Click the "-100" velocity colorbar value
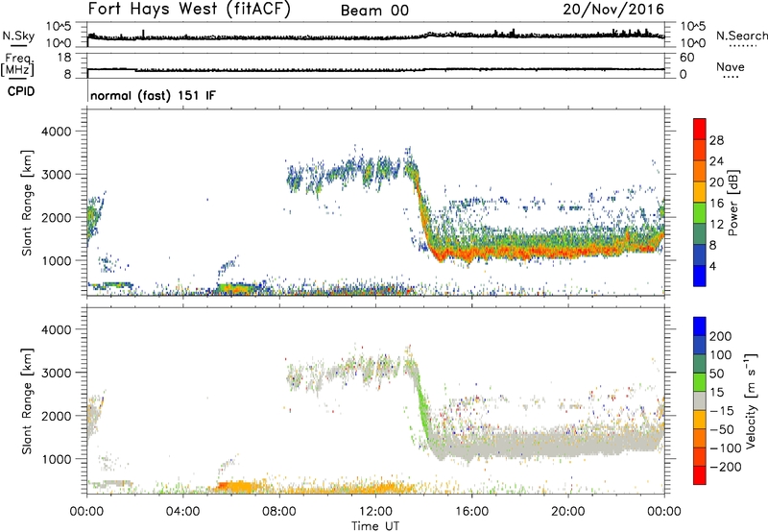768x532 pixels. point(726,448)
